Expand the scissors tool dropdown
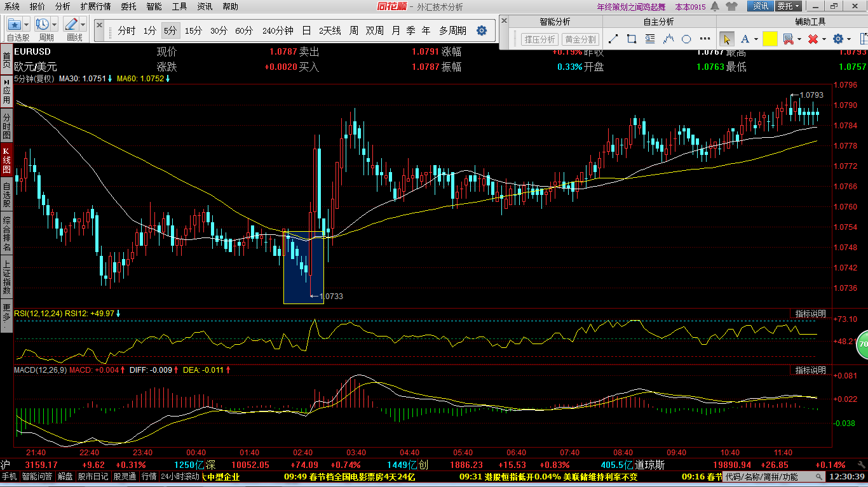The image size is (868, 487). coord(799,39)
